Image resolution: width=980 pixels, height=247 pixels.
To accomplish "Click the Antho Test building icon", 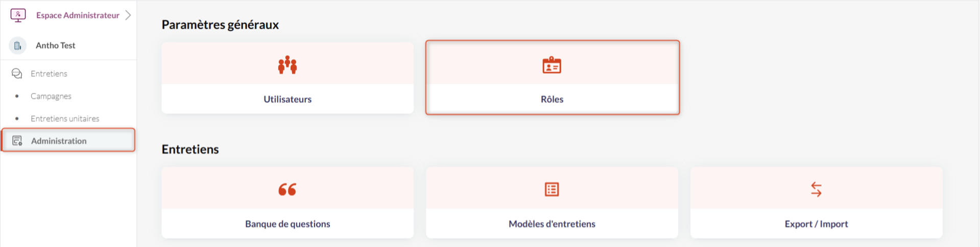I will tap(18, 45).
